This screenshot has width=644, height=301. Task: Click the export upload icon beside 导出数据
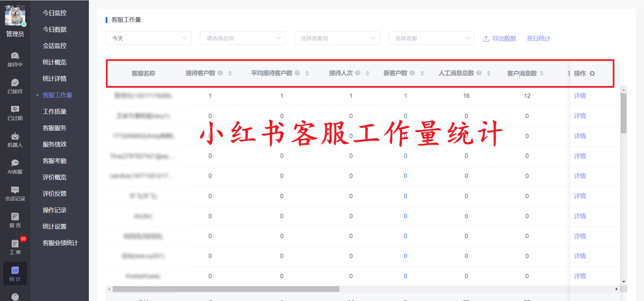pyautogui.click(x=486, y=39)
